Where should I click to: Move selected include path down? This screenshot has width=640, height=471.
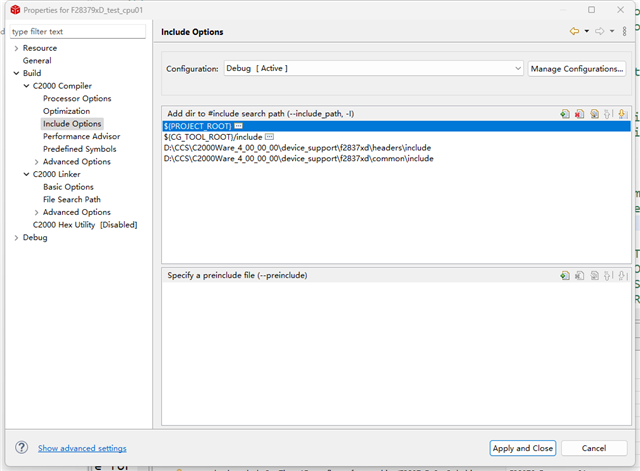pos(622,114)
